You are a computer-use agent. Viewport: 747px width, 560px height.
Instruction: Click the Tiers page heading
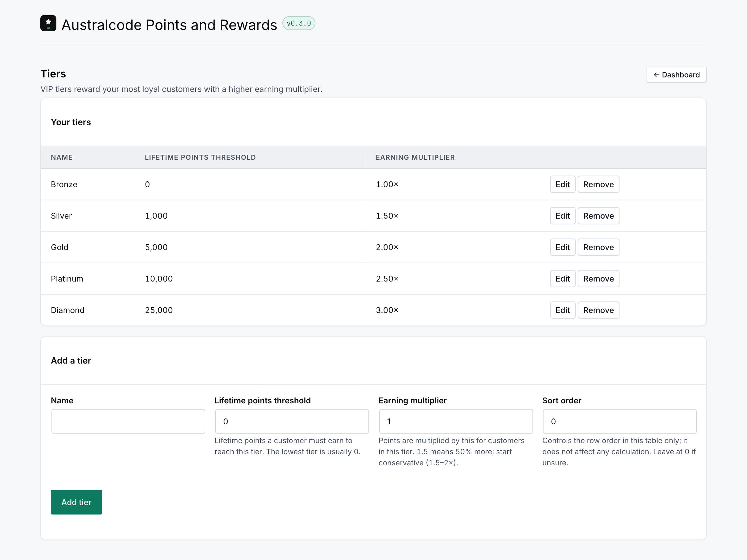pyautogui.click(x=53, y=74)
